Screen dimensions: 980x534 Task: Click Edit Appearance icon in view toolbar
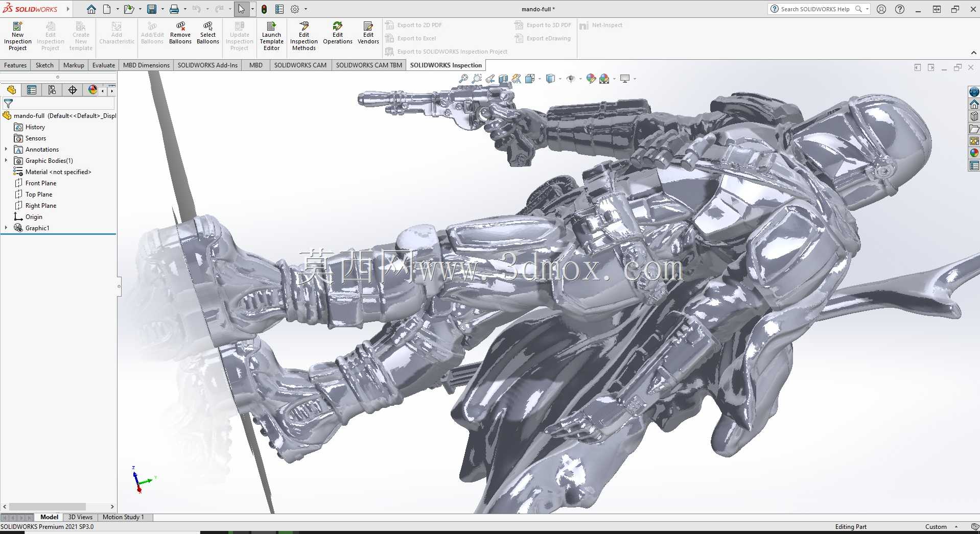click(x=591, y=79)
